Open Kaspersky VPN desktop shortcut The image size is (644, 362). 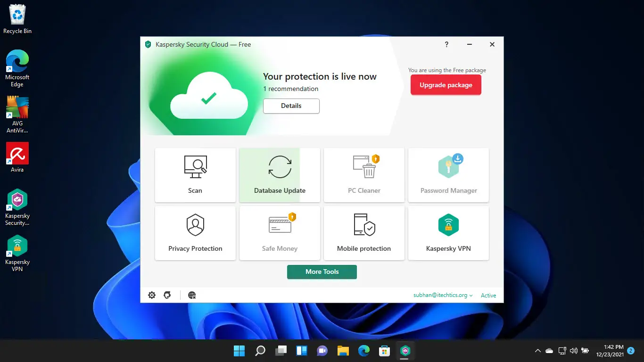tap(17, 254)
